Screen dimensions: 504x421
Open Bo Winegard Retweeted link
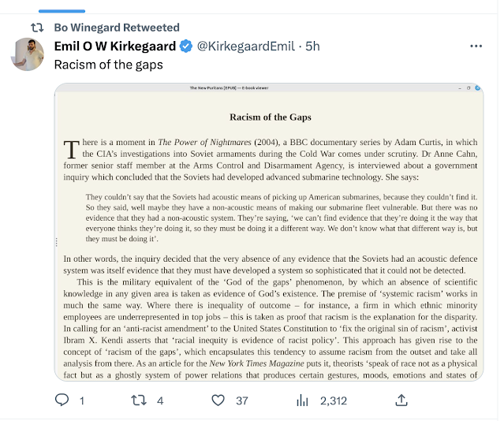tap(117, 28)
